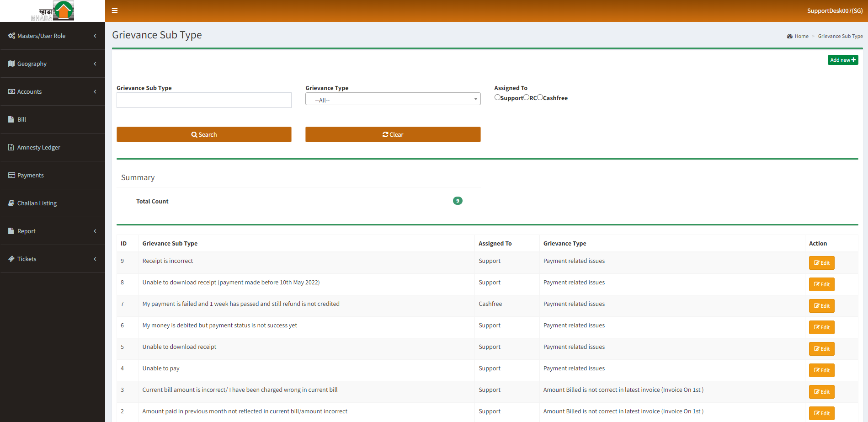Select the Support radio button
This screenshot has width=868, height=422.
(x=497, y=97)
